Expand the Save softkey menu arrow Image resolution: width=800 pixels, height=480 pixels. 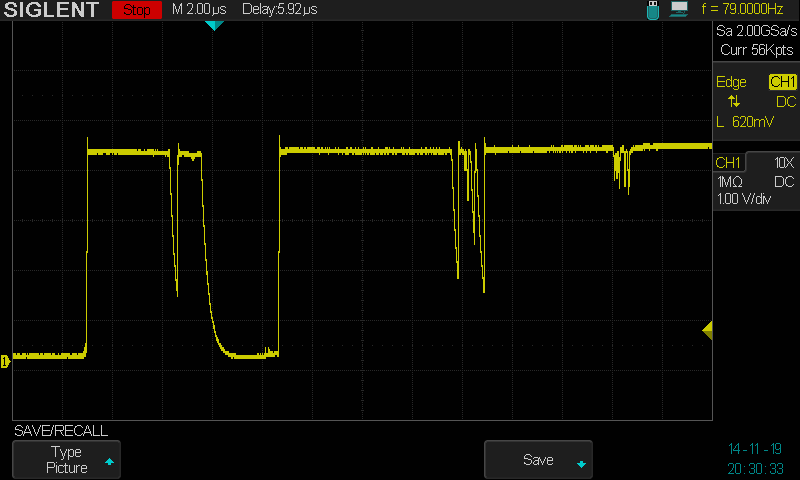(x=581, y=464)
